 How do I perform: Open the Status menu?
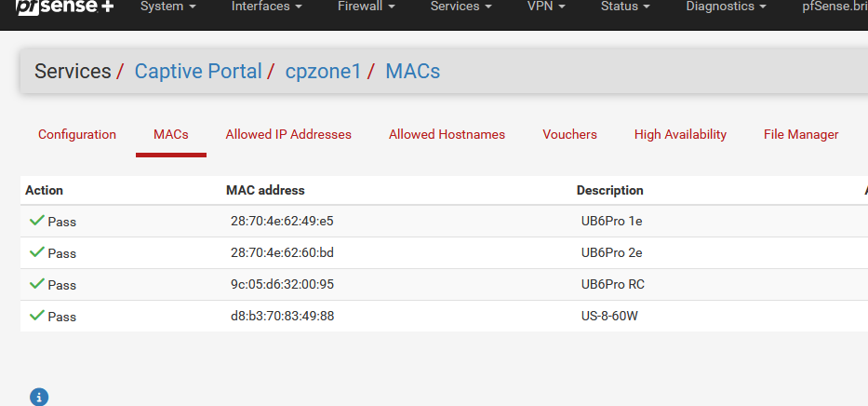(x=624, y=7)
